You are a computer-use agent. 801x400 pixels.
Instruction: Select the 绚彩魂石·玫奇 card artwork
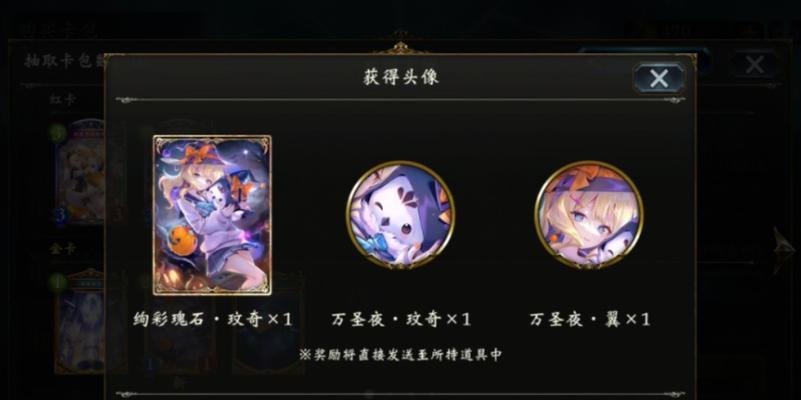[x=212, y=215]
